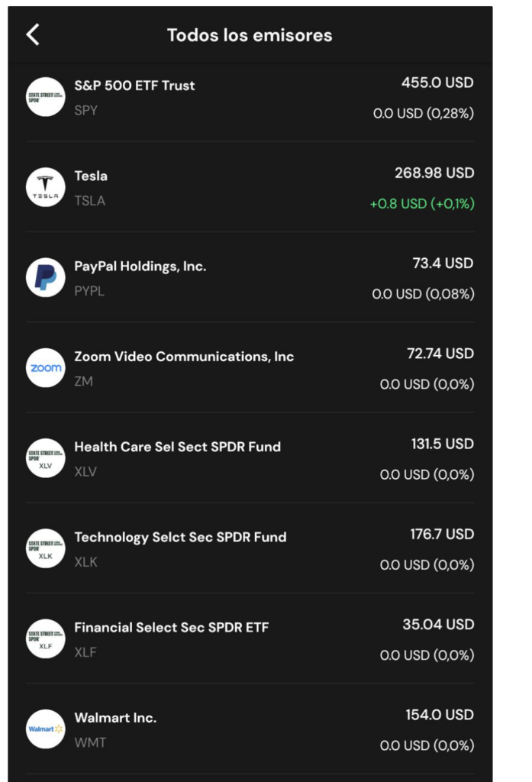Select PayPal Holdings, Inc. row

(x=250, y=277)
